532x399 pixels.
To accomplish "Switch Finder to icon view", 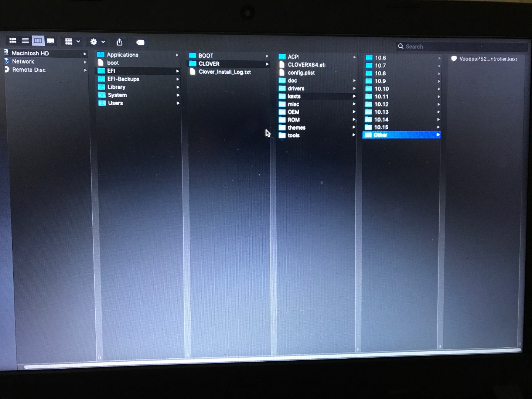I will (x=13, y=40).
